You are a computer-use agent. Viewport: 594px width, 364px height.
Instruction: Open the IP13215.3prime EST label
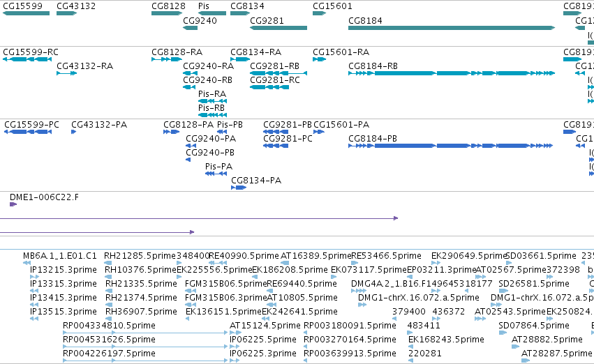click(63, 270)
